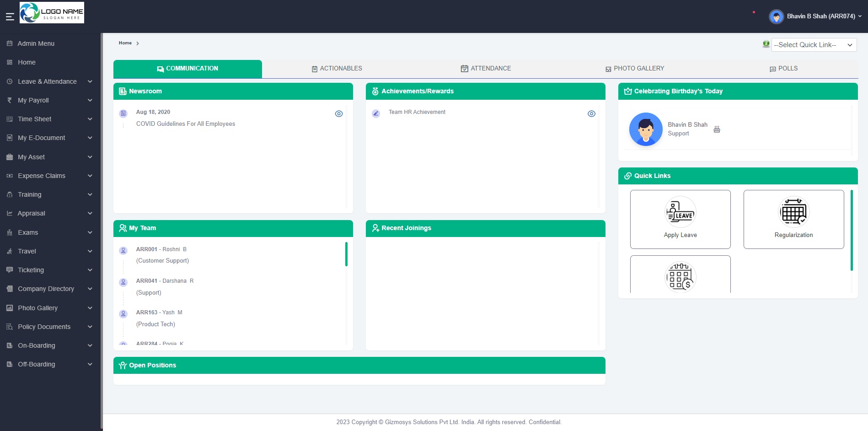View the COVID Guidelines news via eye icon

point(339,114)
